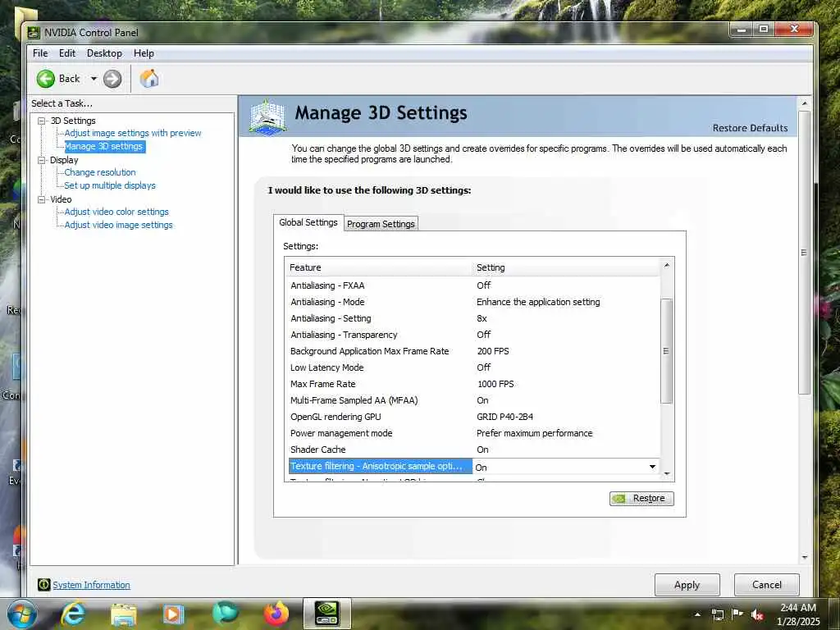Click the Cancel button

pyautogui.click(x=767, y=585)
